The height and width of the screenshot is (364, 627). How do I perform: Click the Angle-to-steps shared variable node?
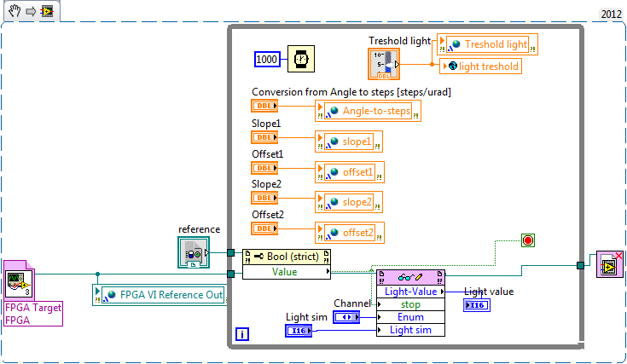click(x=368, y=111)
